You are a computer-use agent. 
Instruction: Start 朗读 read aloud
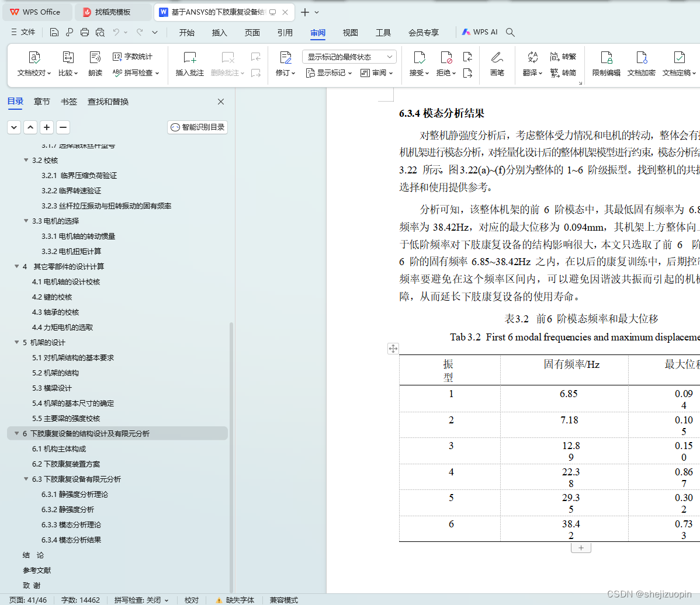point(95,64)
